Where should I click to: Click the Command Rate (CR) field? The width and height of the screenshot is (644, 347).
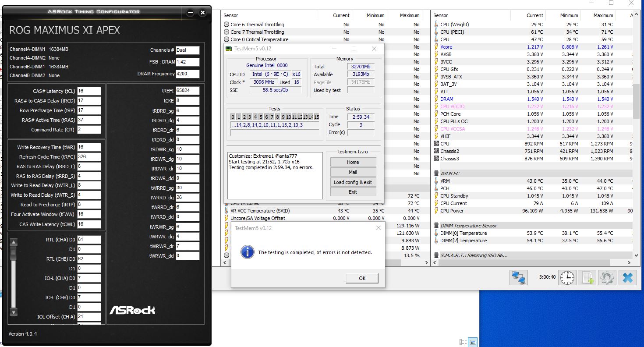coord(89,130)
